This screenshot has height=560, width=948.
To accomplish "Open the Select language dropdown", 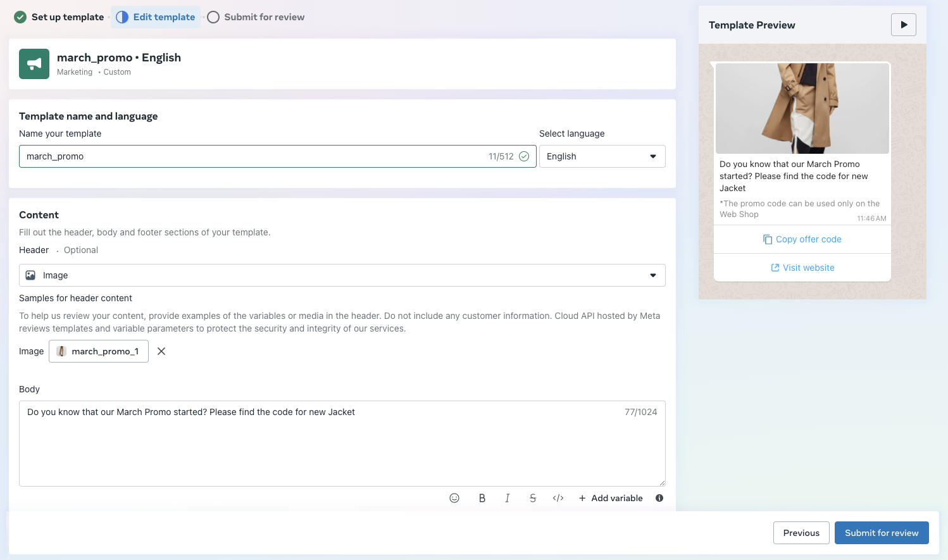I will 602,156.
